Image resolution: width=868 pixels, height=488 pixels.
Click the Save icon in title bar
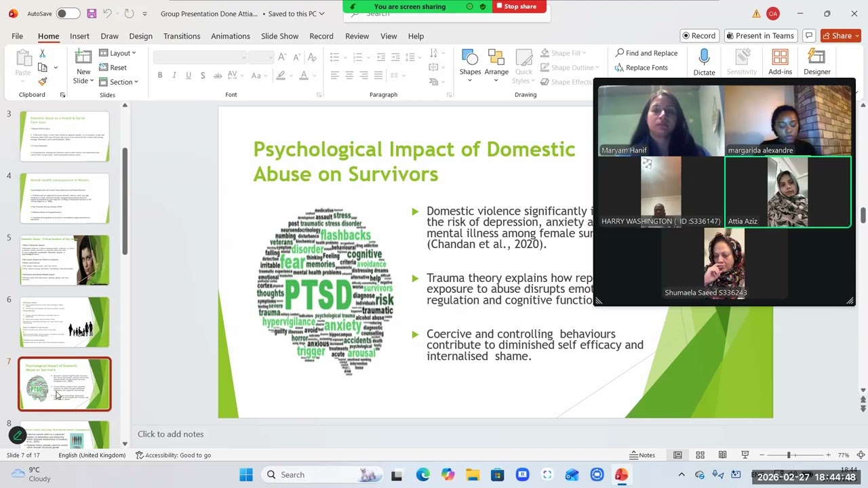pyautogui.click(x=92, y=14)
